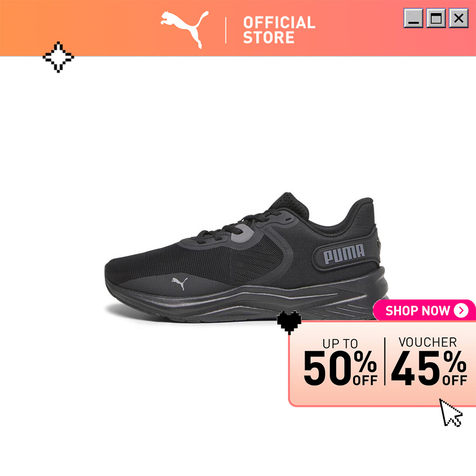Viewport: 476px width, 476px height.
Task: Click the vertical divider line in the header
Action: point(226,30)
